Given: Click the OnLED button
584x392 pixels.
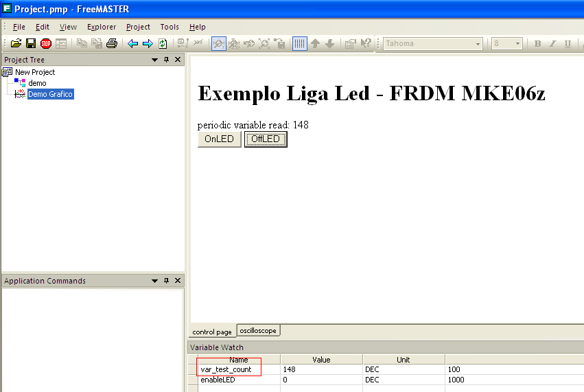Looking at the screenshot, I should click(219, 139).
